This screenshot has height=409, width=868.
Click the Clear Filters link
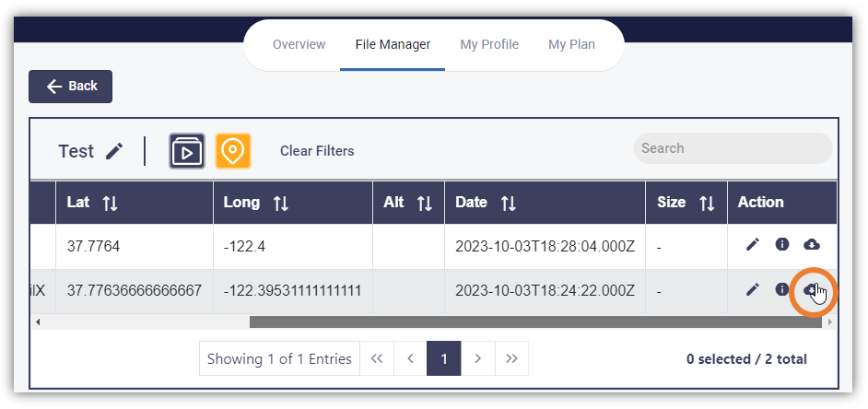(317, 151)
